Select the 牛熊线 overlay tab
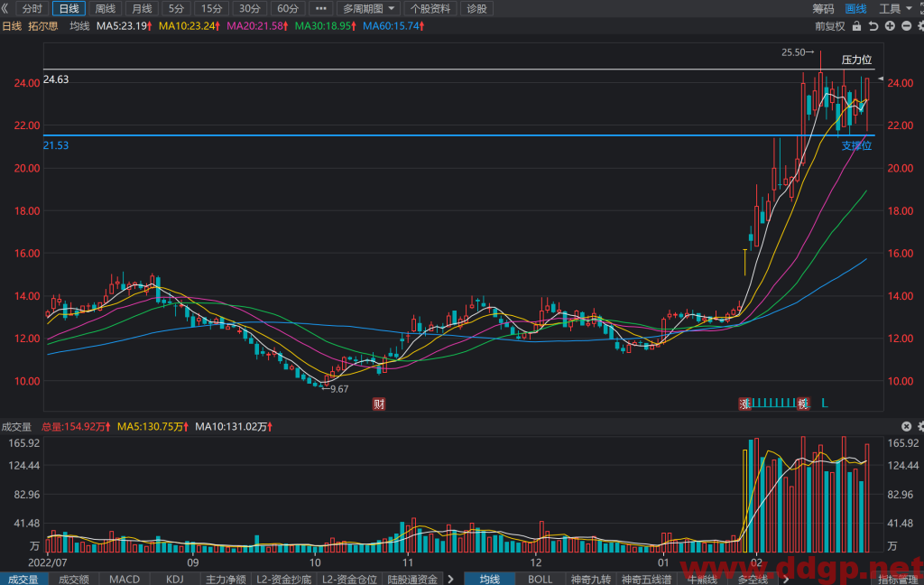This screenshot has height=585, width=924. [702, 579]
